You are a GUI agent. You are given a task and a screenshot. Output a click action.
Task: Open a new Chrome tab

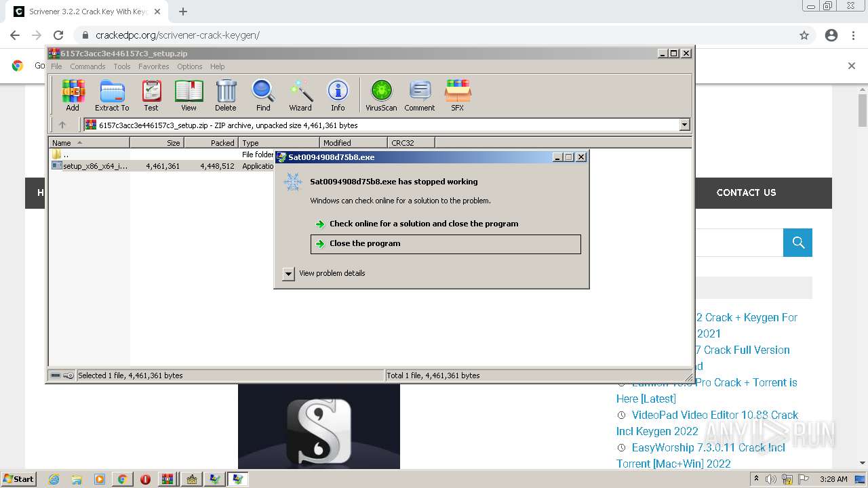coord(183,12)
